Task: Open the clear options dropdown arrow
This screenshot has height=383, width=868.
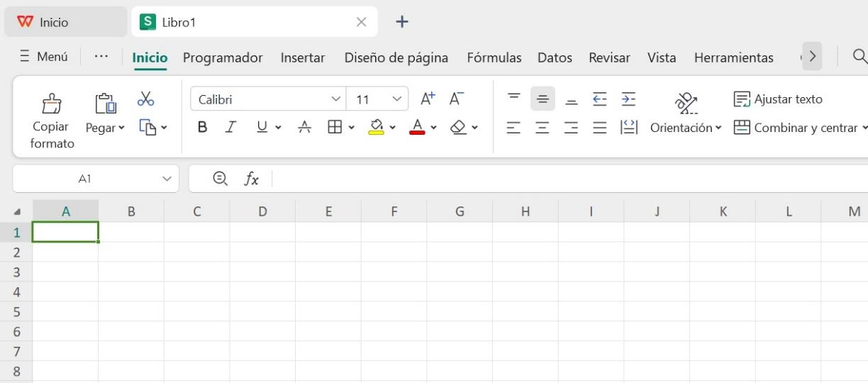Action: pyautogui.click(x=474, y=128)
